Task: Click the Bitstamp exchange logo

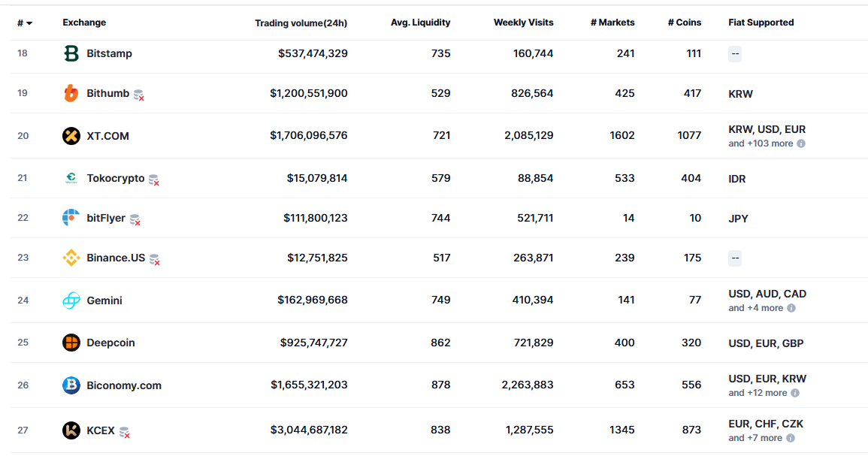Action: [x=71, y=53]
